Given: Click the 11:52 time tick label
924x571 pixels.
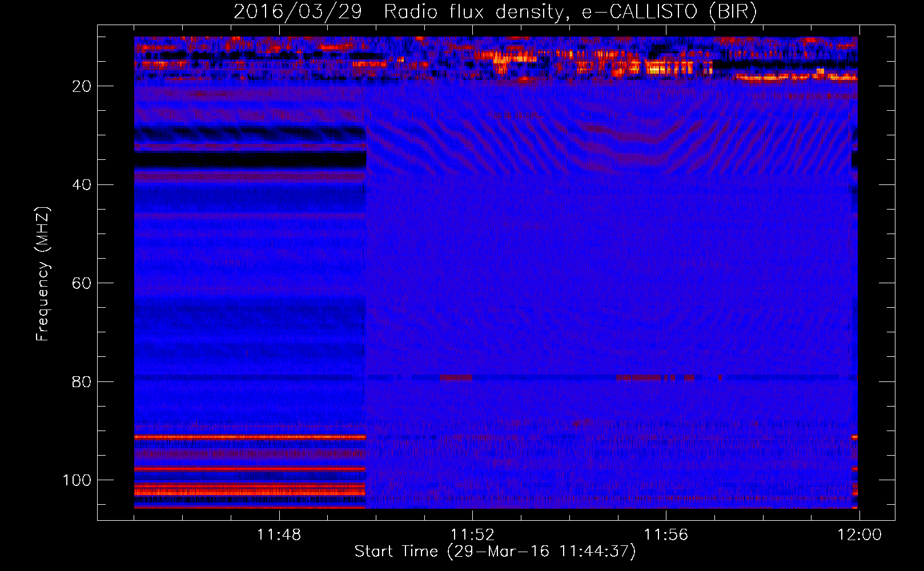Looking at the screenshot, I should tap(472, 535).
